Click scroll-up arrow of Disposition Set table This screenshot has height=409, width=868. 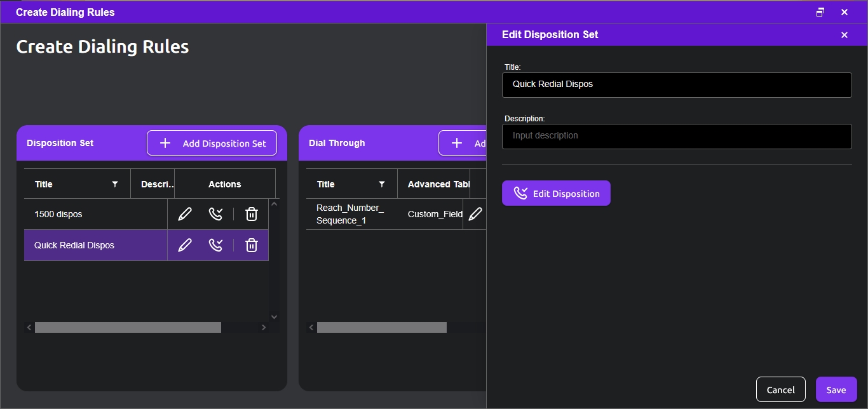click(274, 204)
